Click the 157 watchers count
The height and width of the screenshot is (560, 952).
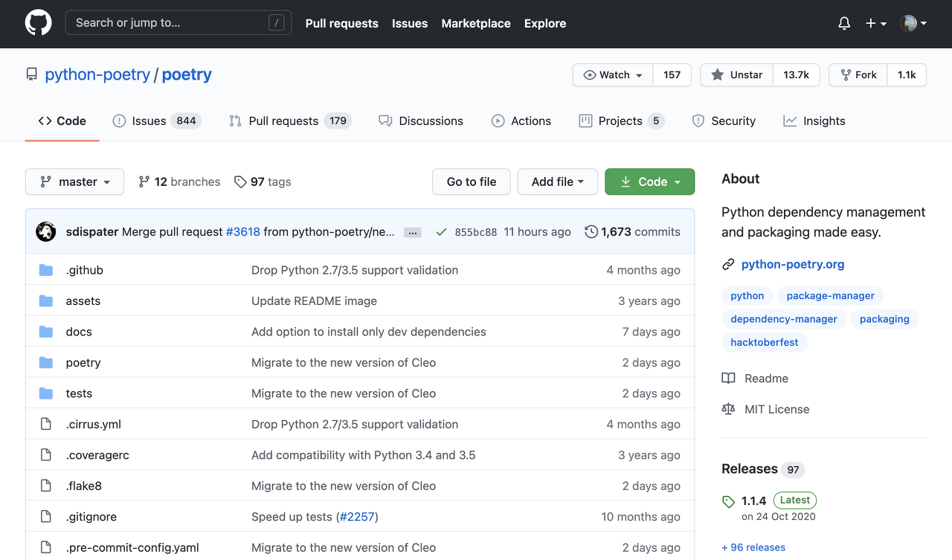click(x=672, y=75)
